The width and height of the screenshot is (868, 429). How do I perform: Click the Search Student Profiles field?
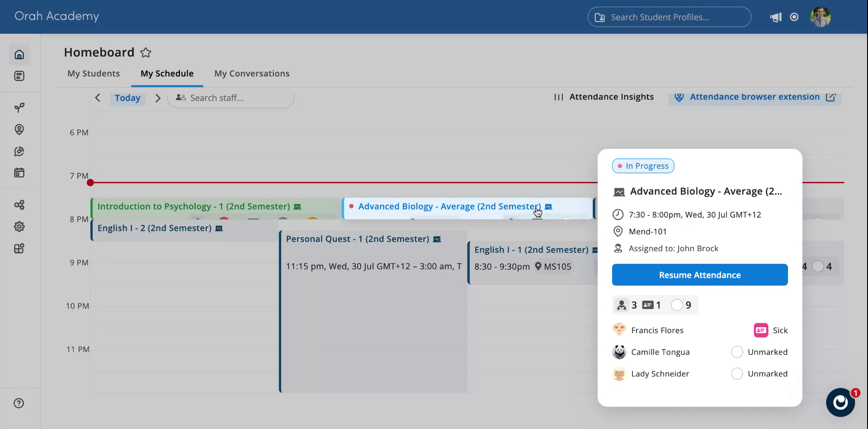click(669, 17)
